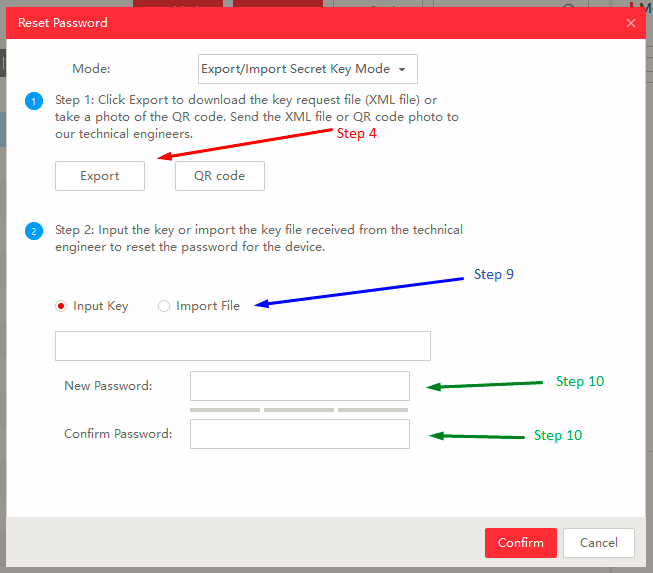Click the New Password label
The height and width of the screenshot is (573, 653).
(x=108, y=386)
